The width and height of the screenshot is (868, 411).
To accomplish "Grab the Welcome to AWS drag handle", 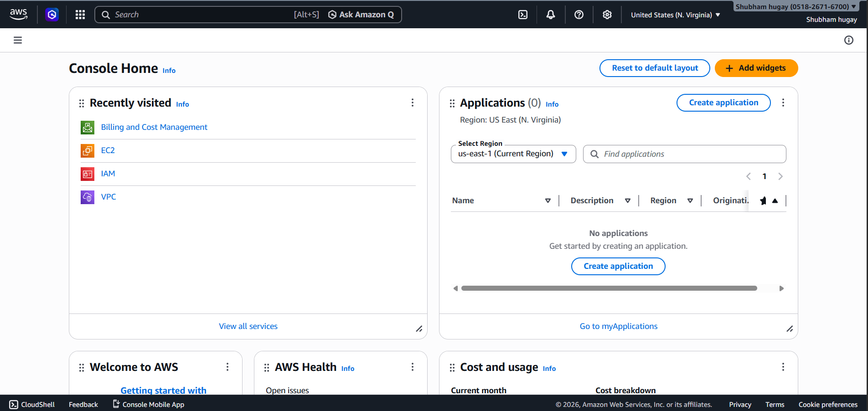I will pyautogui.click(x=82, y=368).
